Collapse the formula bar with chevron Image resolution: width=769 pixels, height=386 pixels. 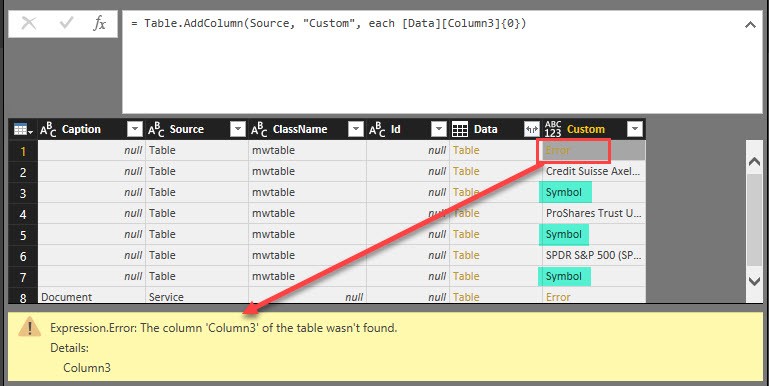(x=750, y=25)
